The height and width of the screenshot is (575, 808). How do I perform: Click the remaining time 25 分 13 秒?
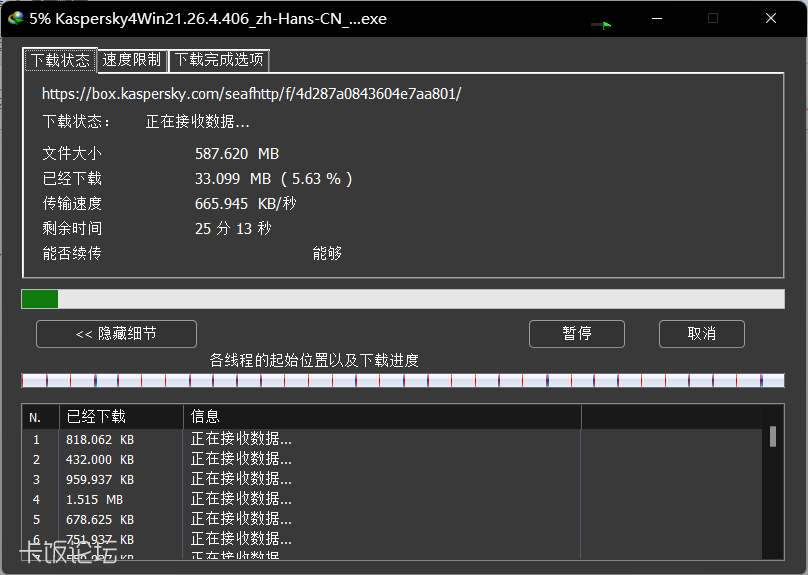click(x=233, y=228)
